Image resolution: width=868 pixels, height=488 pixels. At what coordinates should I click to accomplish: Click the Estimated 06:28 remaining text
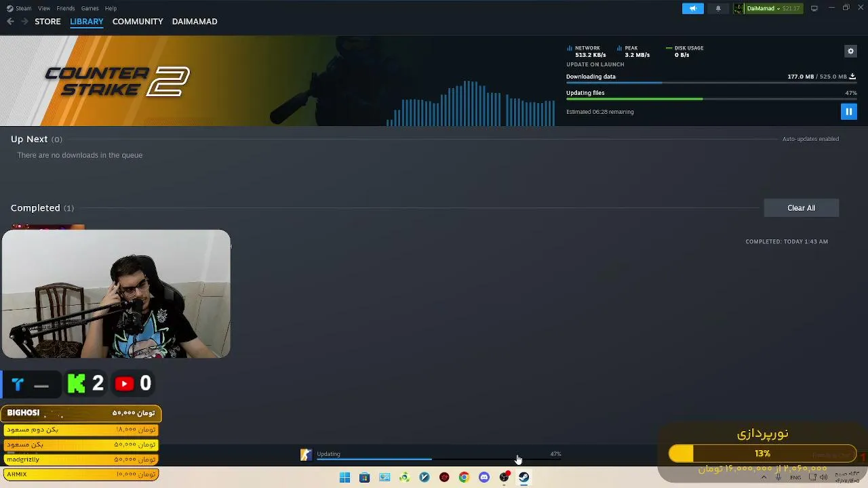[600, 112]
